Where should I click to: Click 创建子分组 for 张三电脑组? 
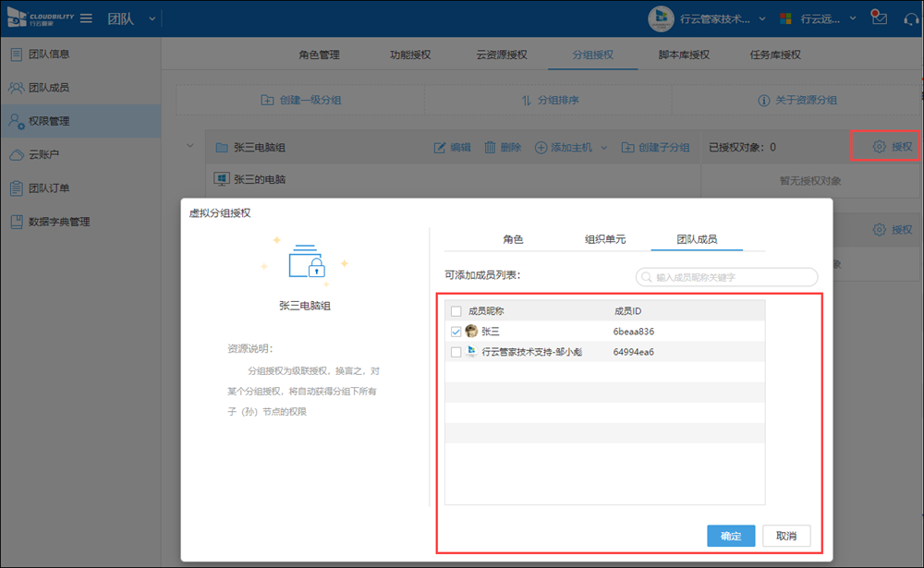click(655, 147)
